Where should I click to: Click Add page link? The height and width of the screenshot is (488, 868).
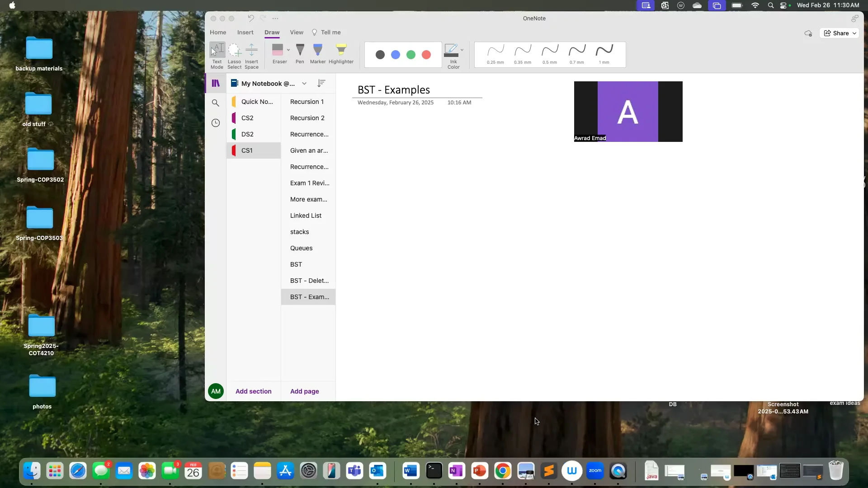pyautogui.click(x=304, y=391)
